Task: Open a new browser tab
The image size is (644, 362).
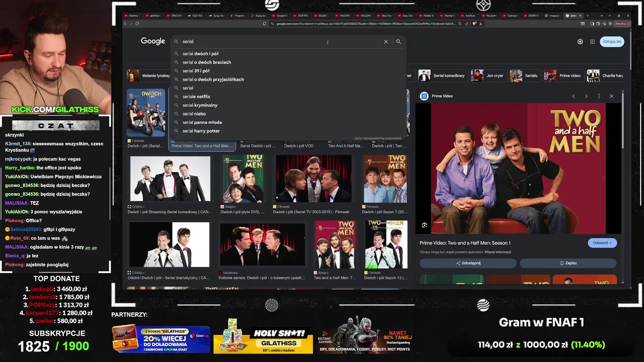Action: (587, 16)
